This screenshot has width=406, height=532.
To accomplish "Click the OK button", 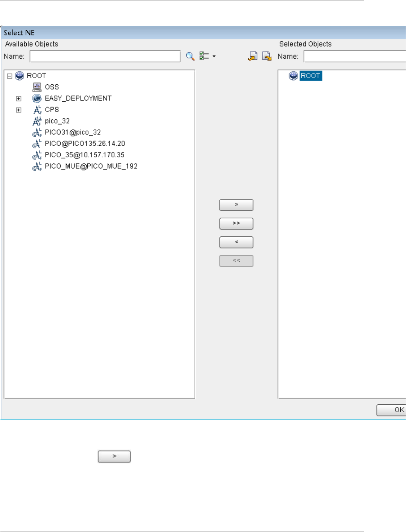I will click(x=391, y=410).
